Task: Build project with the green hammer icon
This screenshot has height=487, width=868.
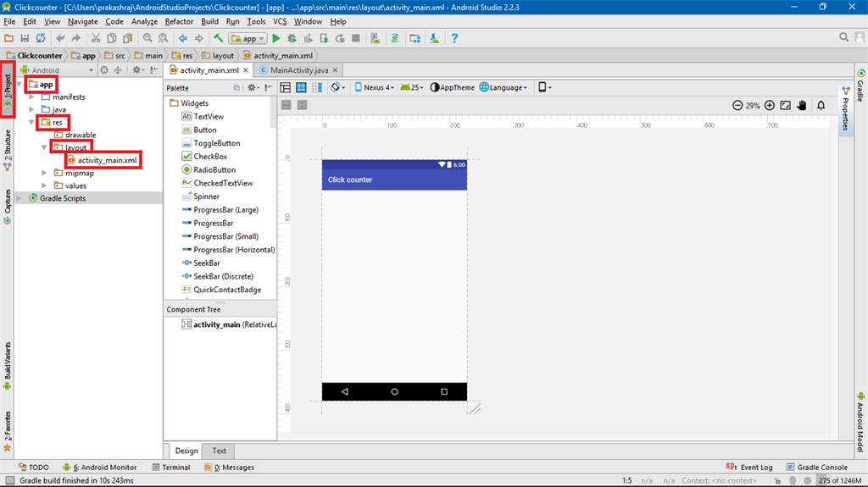Action: click(x=219, y=38)
